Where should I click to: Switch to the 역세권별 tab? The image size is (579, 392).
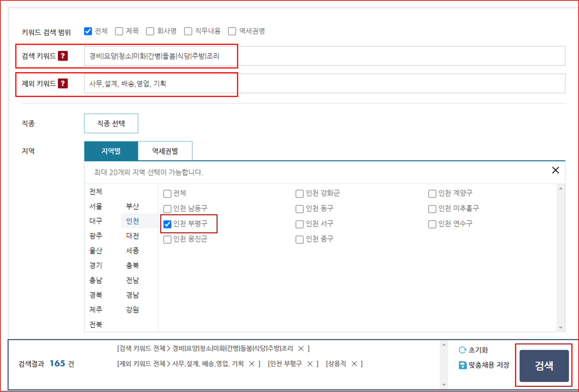[165, 151]
